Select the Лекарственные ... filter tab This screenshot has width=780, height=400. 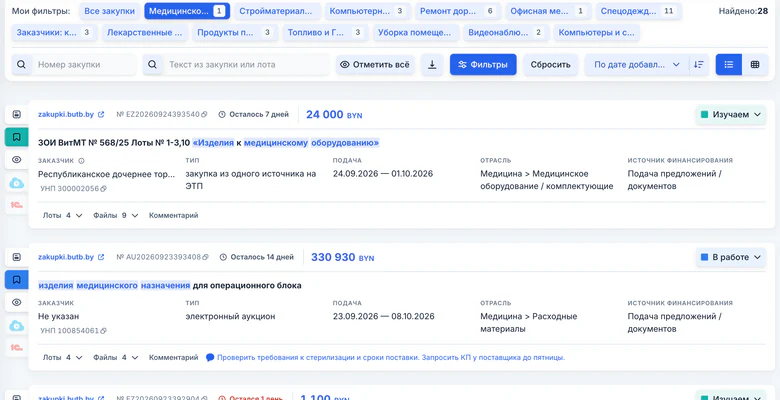tap(145, 32)
